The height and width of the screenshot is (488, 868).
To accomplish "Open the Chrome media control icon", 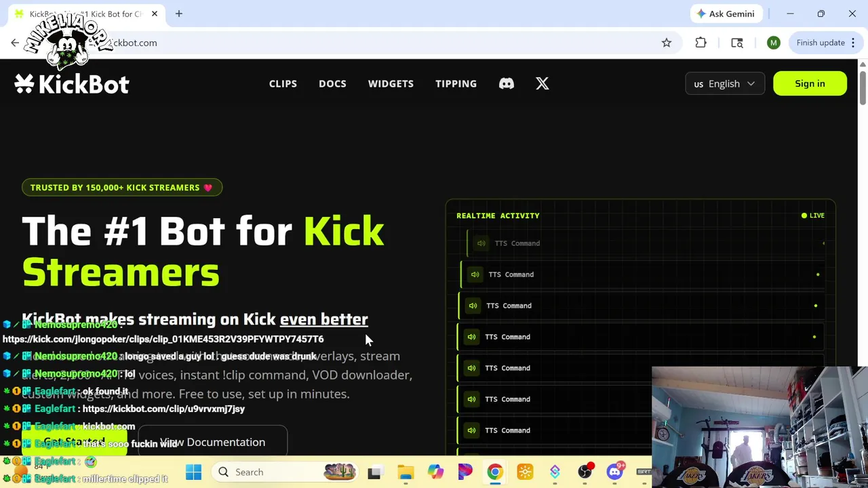I will (x=737, y=43).
